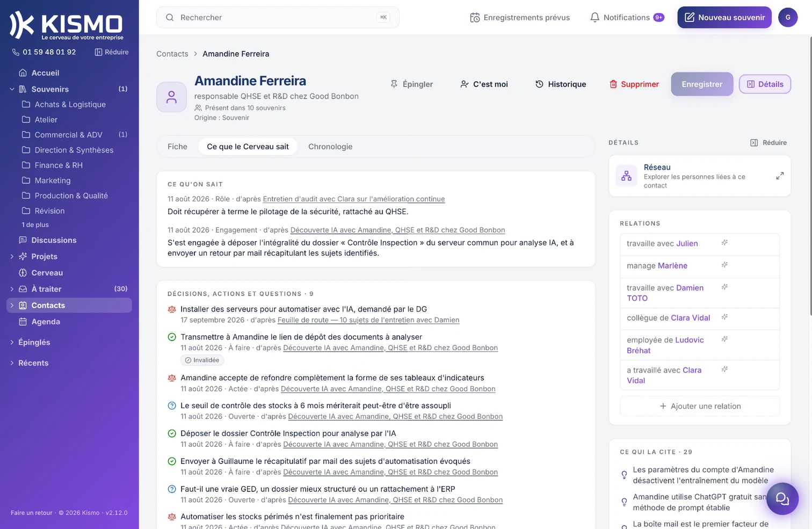Open the chat bubble assistant button
This screenshot has width=812, height=529.
[782, 499]
